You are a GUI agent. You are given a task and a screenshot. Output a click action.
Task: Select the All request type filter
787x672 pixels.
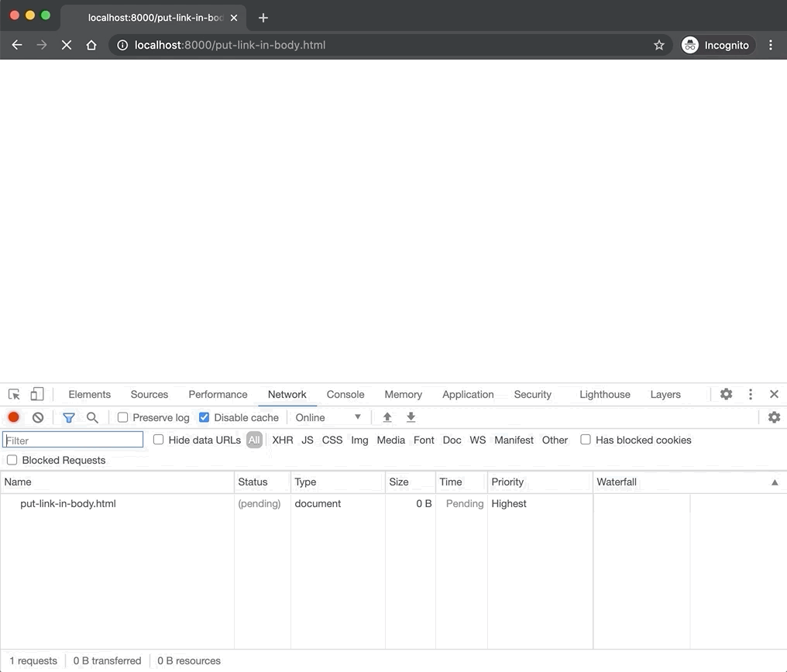255,440
